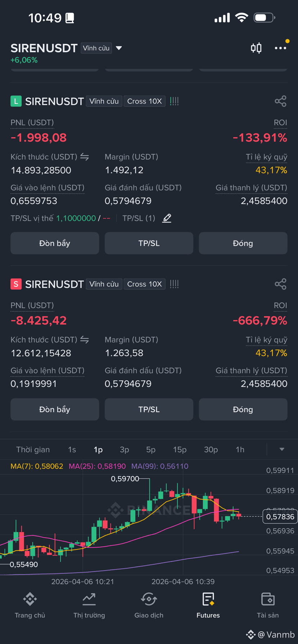Viewport: 298px width, 644px height.
Task: Tap PNL (USDT) label on short position
Action: 32,305
